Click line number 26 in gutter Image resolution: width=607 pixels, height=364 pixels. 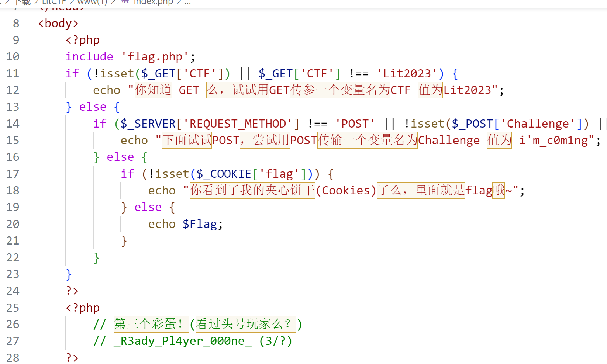(x=13, y=324)
